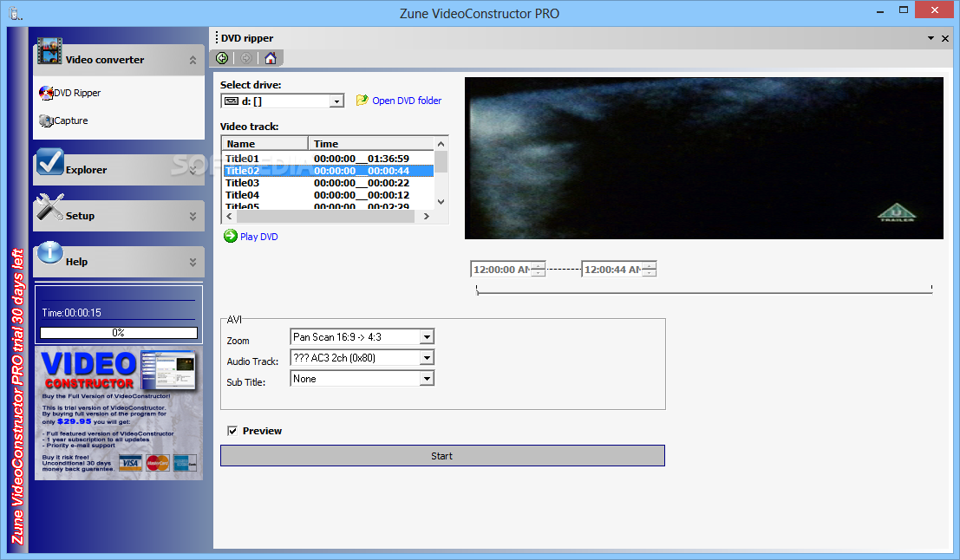Click the green Play DVD arrow icon
Viewport: 960px width, 560px height.
[x=230, y=237]
